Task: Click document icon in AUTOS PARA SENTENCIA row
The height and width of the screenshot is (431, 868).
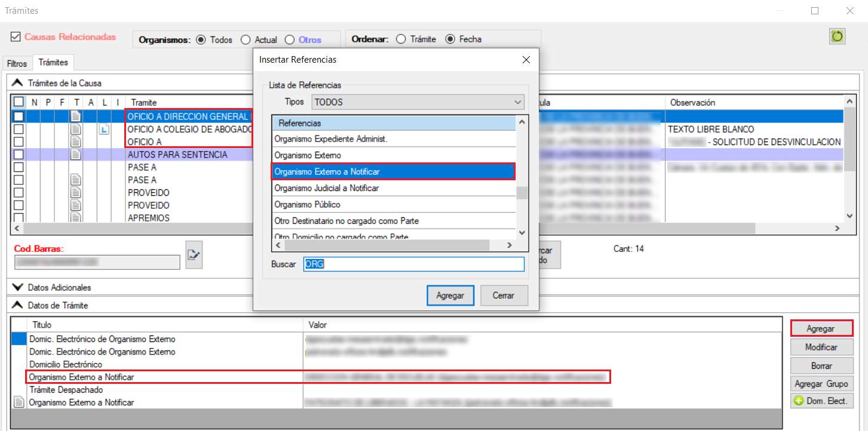Action: (x=75, y=155)
